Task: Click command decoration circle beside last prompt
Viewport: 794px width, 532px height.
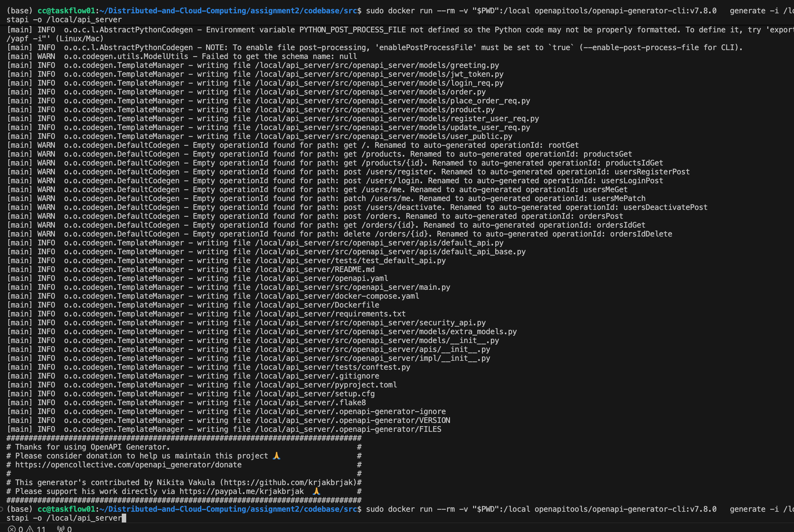Action: (2, 509)
